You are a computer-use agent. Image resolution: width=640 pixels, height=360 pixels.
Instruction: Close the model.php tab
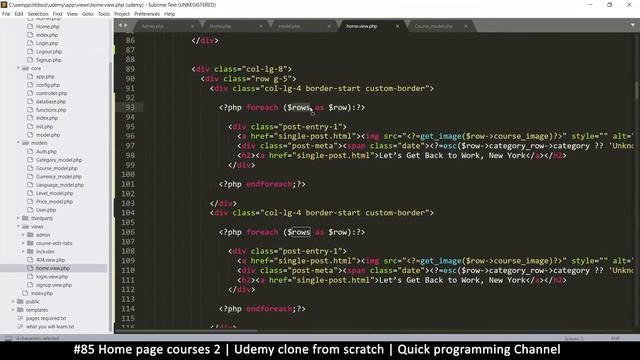point(329,26)
